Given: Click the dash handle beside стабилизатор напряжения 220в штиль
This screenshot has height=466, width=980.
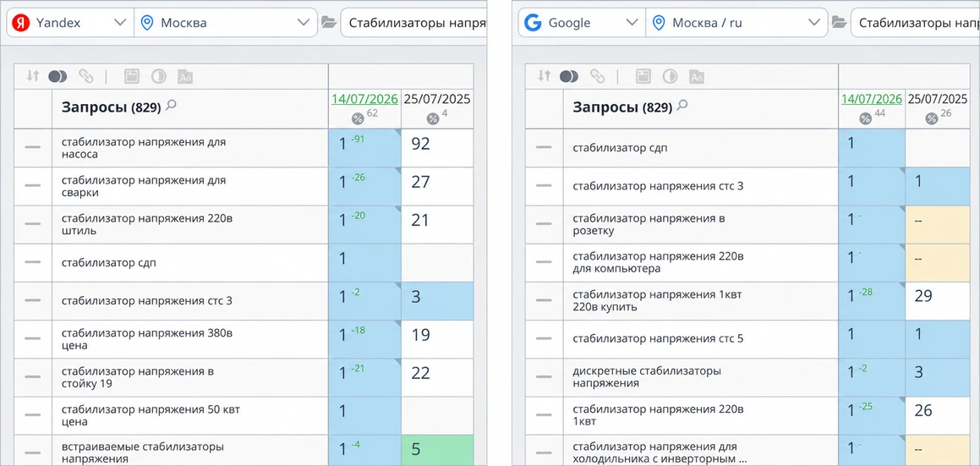Looking at the screenshot, I should point(32,224).
